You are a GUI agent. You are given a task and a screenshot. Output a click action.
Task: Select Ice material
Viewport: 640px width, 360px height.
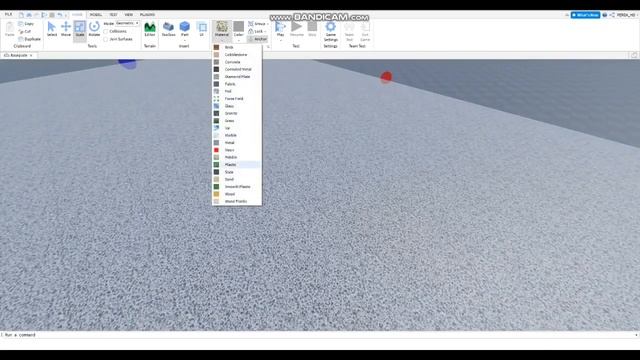point(237,128)
